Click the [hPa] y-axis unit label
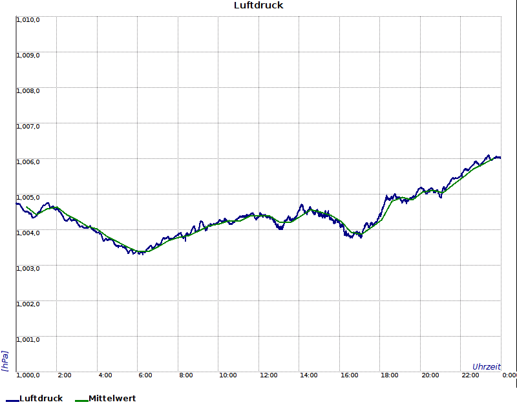 point(5,361)
